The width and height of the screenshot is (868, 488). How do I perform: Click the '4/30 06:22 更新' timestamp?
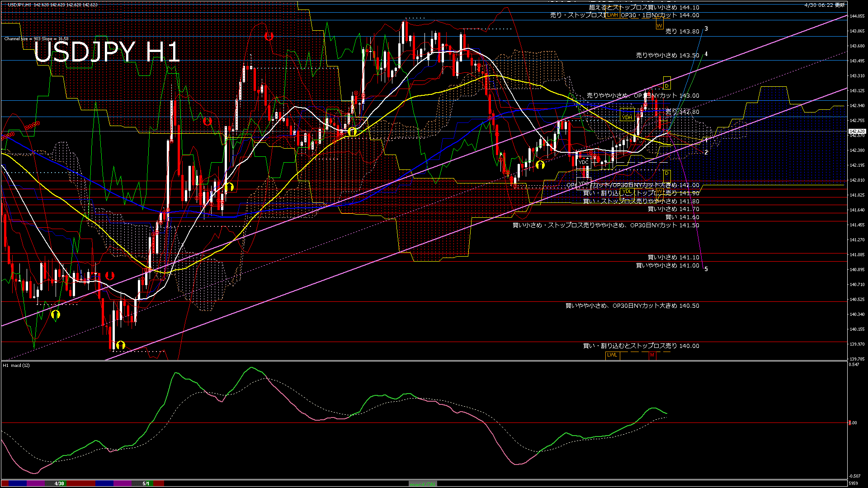[825, 5]
